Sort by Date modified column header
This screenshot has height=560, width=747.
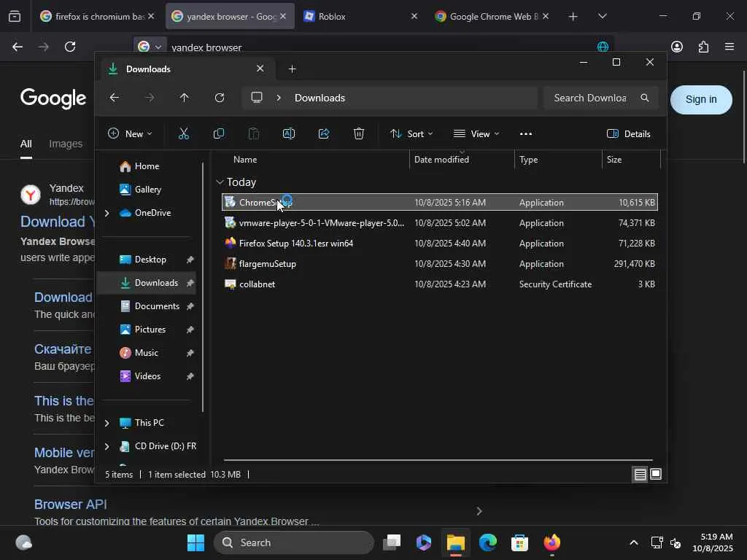point(462,160)
